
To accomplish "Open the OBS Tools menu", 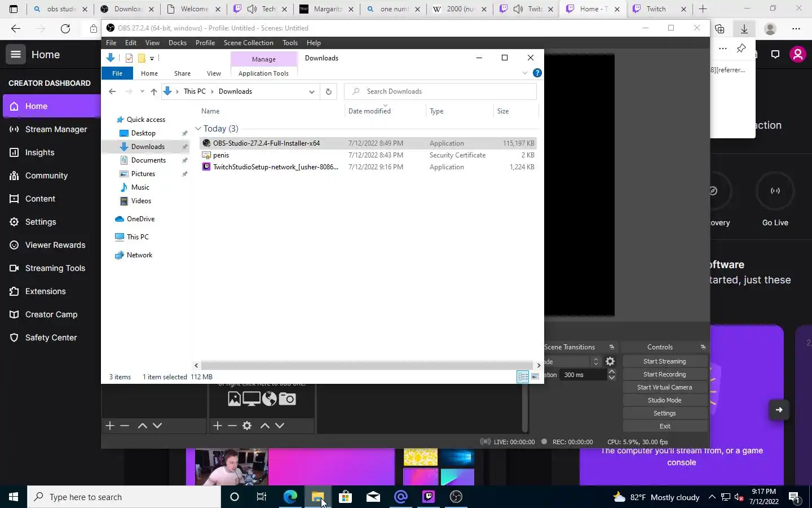I will pyautogui.click(x=290, y=43).
